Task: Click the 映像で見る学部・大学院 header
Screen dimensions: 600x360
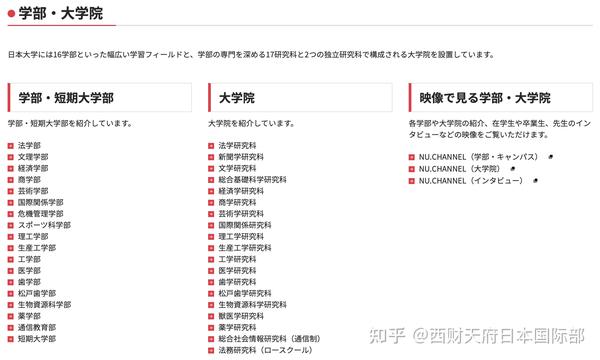Action: point(501,98)
